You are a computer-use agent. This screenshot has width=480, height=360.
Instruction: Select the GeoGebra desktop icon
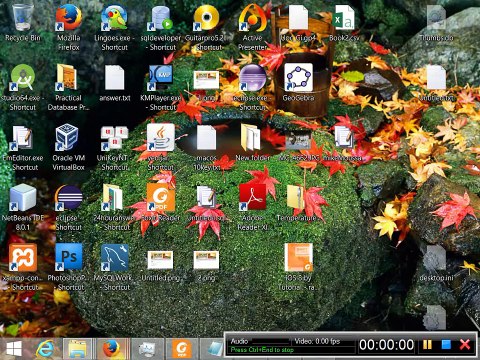click(x=298, y=77)
